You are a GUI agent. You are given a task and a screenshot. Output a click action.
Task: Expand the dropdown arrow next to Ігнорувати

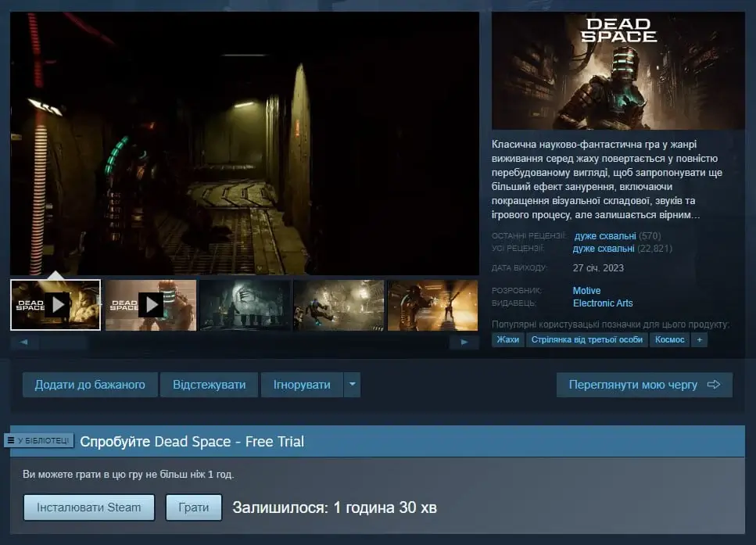tap(353, 385)
